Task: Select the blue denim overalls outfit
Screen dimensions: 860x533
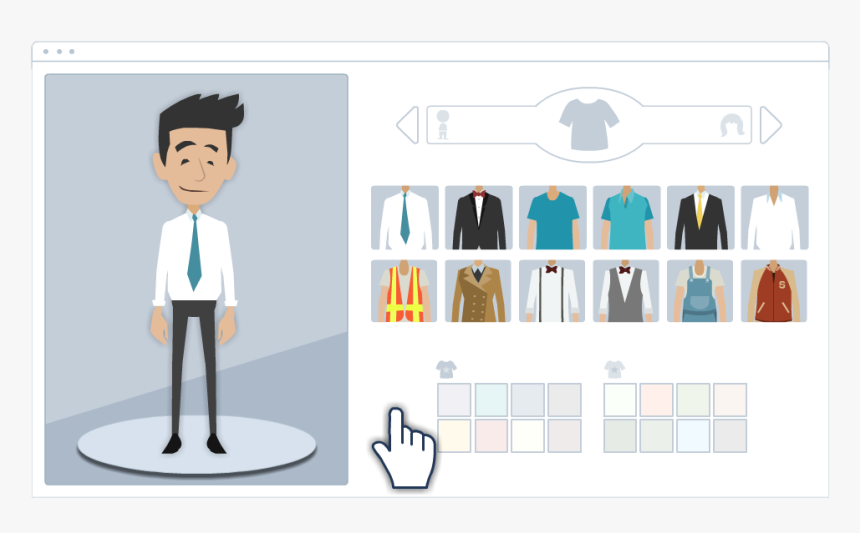Action: tap(700, 291)
